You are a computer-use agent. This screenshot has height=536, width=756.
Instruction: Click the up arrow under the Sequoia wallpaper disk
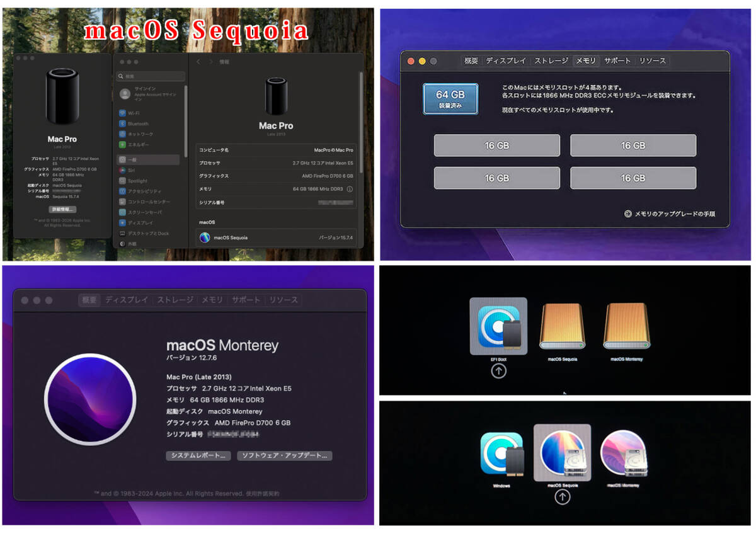563,497
